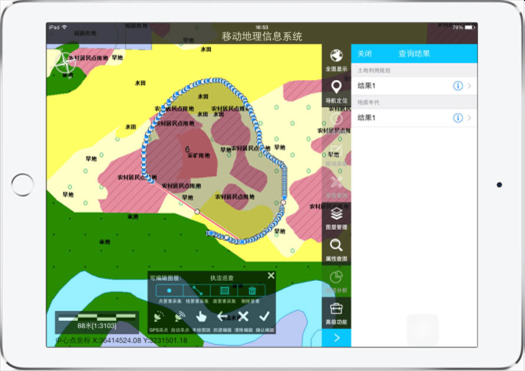Open the advanced functions toolbox icon
525x371 pixels.
pos(336,309)
